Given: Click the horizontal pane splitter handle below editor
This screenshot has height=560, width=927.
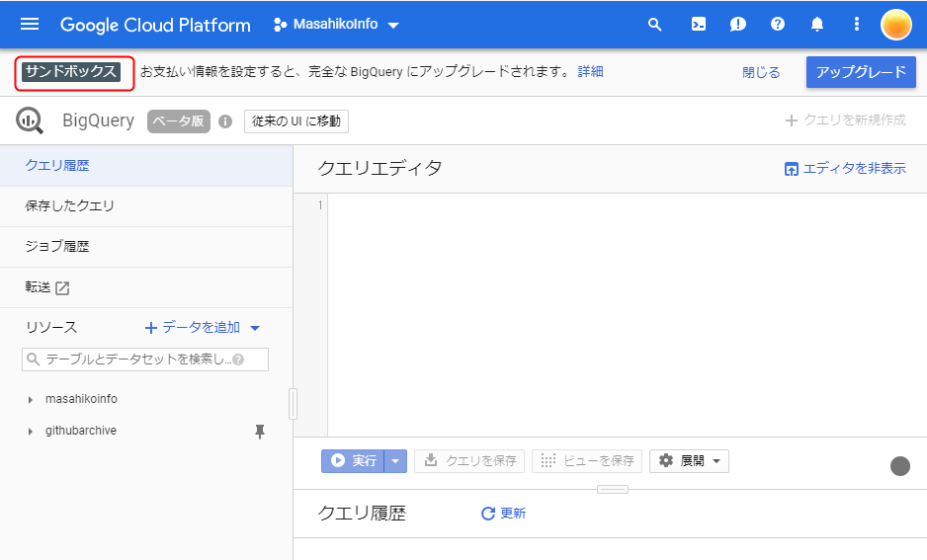Looking at the screenshot, I should (613, 489).
